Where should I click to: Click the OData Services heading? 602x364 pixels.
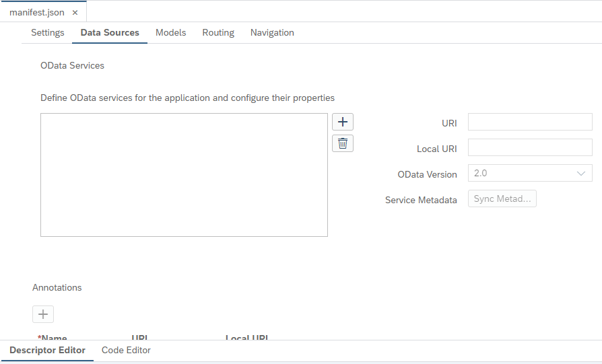click(x=72, y=65)
